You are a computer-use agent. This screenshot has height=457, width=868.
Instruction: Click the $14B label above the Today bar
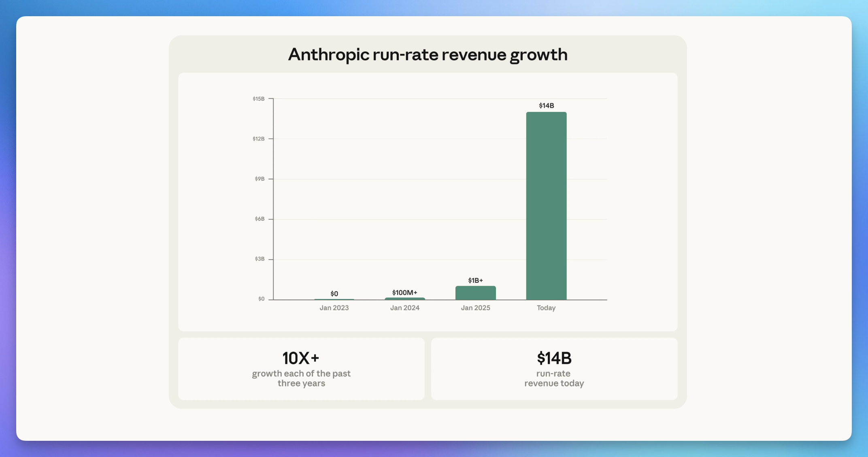point(546,106)
